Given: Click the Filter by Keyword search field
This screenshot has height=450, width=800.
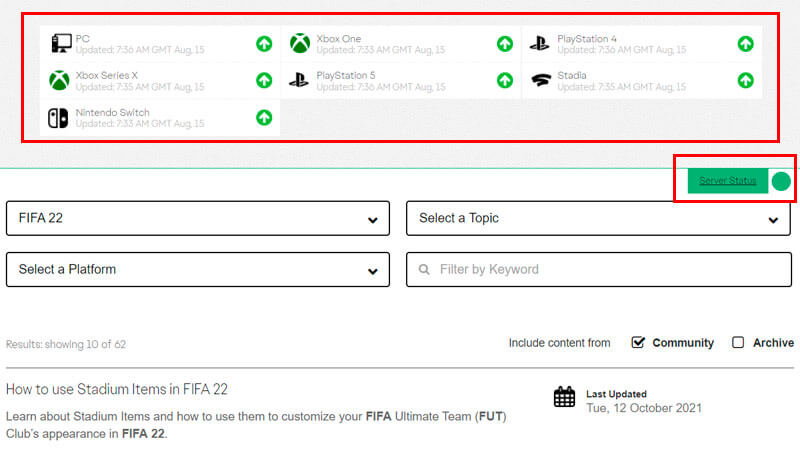Looking at the screenshot, I should [599, 269].
